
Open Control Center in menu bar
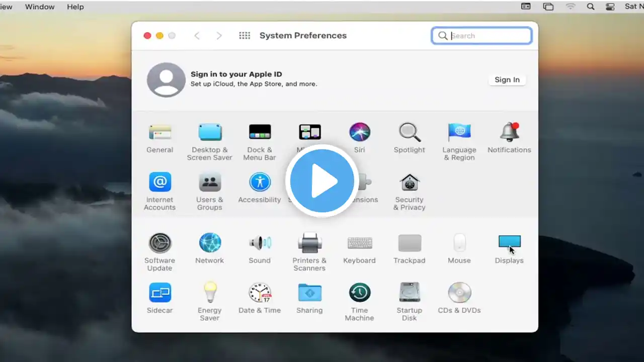pyautogui.click(x=610, y=7)
